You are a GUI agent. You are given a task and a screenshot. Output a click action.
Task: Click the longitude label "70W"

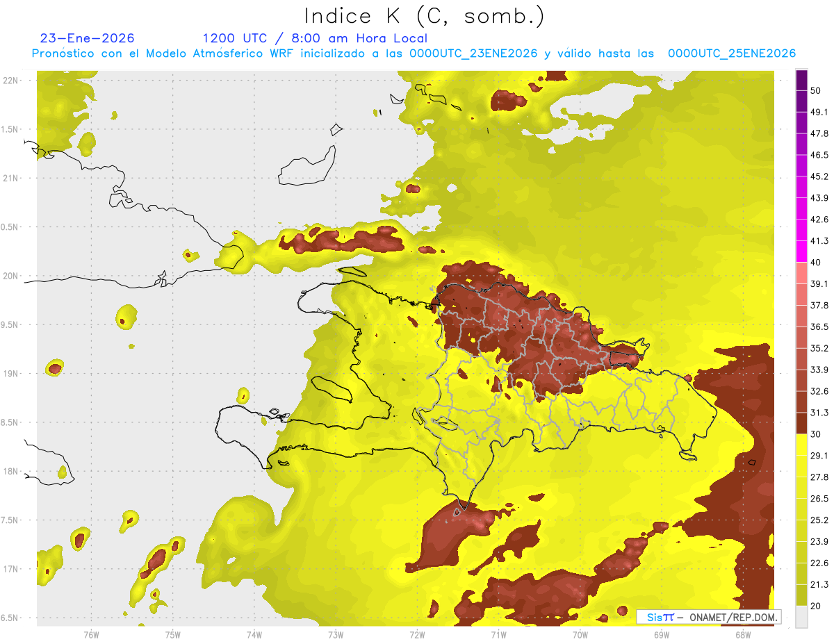(x=580, y=634)
